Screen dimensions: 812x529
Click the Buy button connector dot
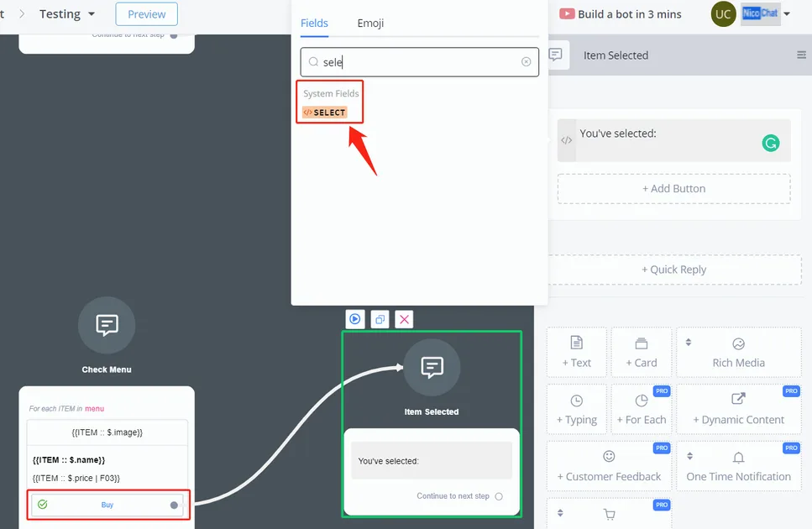(174, 505)
